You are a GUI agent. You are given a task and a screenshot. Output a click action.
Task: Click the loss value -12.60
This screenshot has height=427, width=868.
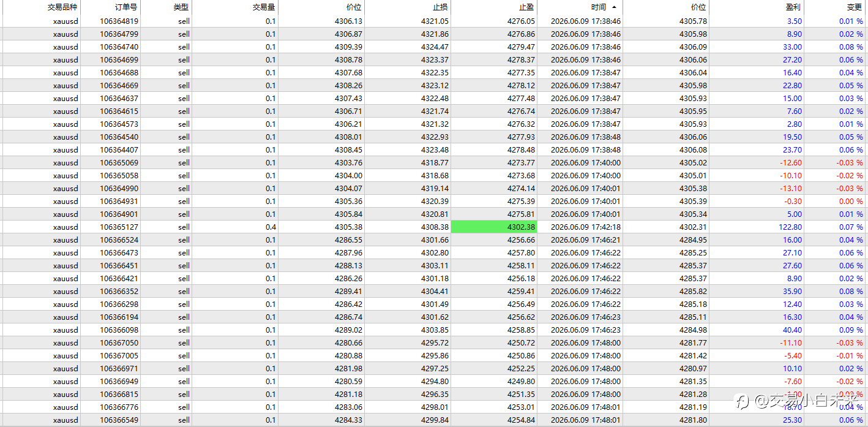pyautogui.click(x=791, y=162)
